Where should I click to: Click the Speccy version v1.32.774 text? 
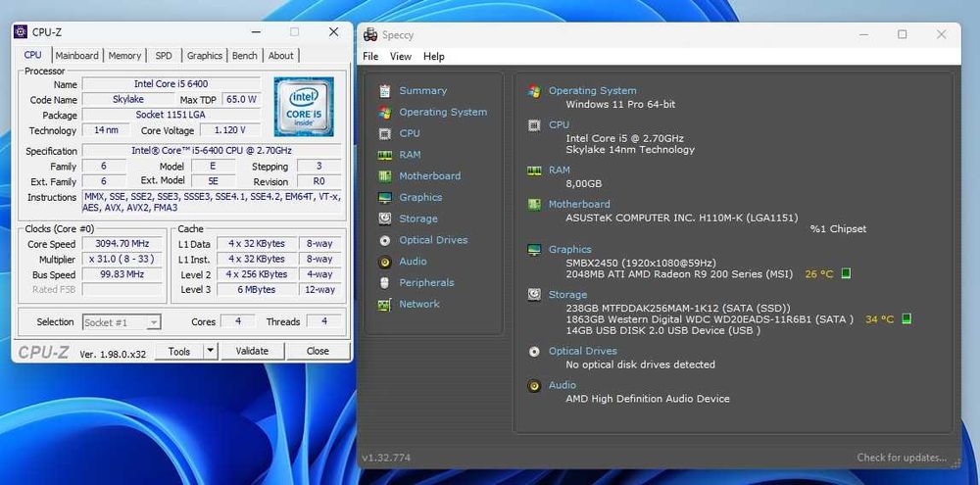click(386, 458)
